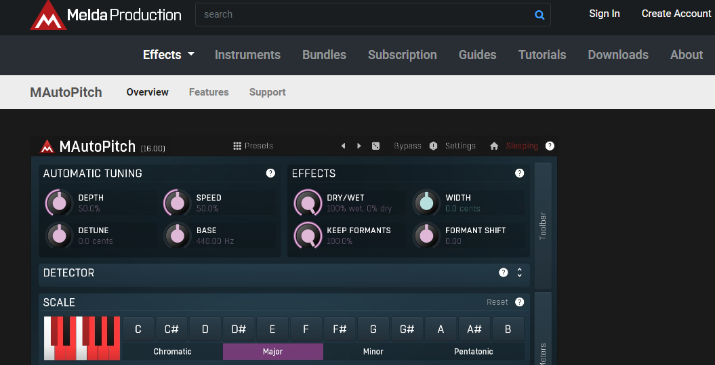The image size is (715, 365).
Task: Click the Create Account link
Action: click(676, 14)
